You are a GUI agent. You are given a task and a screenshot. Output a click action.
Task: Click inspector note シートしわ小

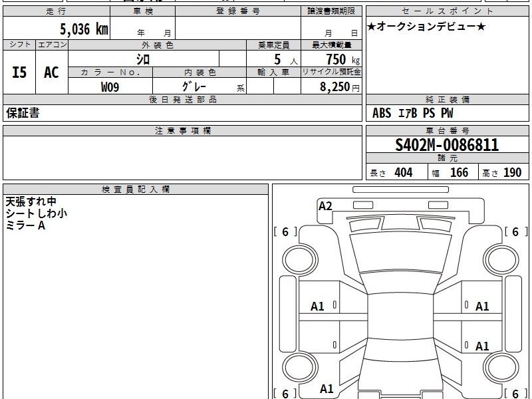click(37, 213)
